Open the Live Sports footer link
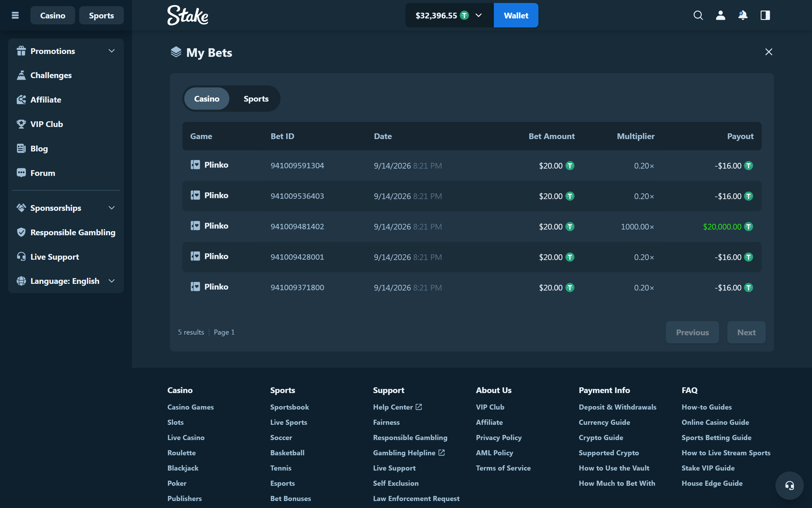The width and height of the screenshot is (812, 508). click(289, 422)
